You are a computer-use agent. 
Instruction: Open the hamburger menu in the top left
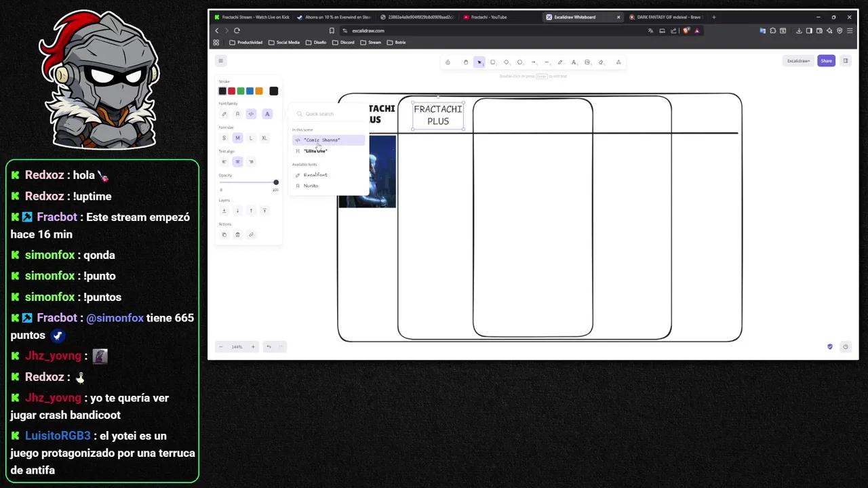(x=220, y=60)
